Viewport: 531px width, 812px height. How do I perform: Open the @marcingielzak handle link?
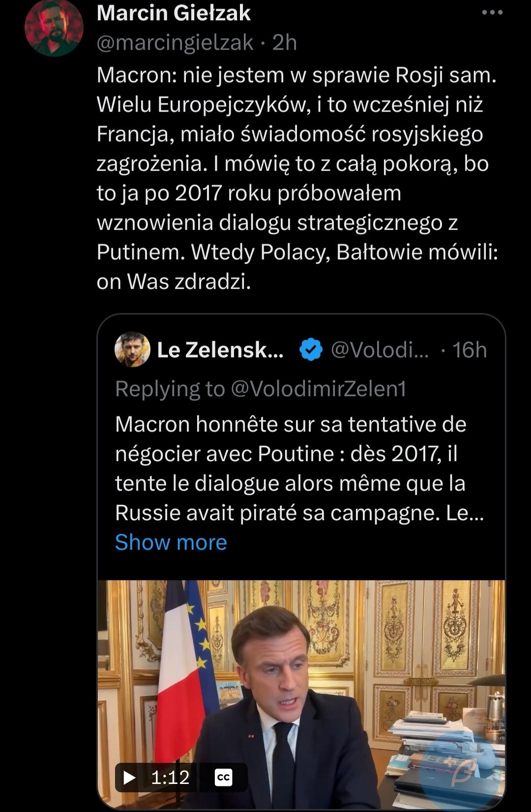(x=175, y=43)
